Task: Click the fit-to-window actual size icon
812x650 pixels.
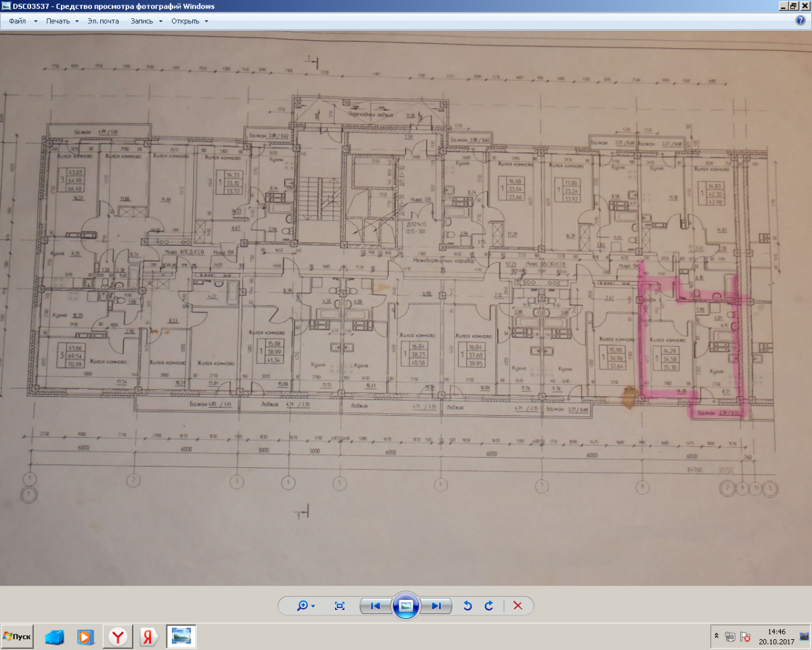Action: pyautogui.click(x=340, y=606)
